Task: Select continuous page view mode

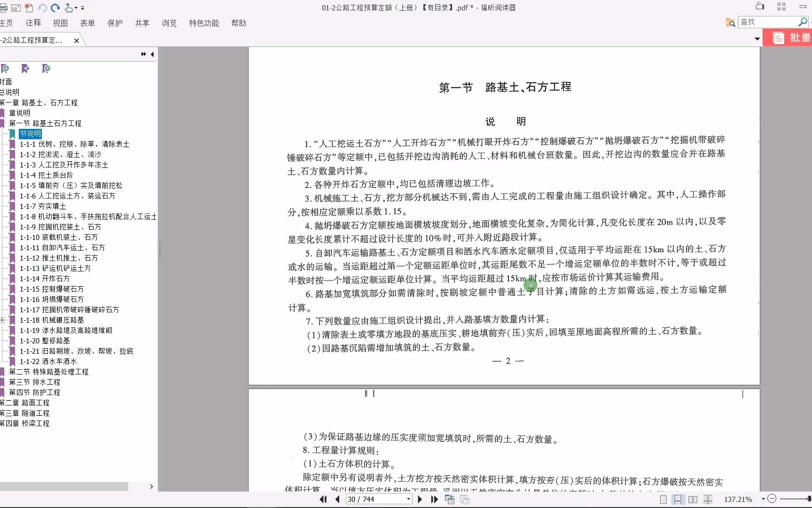Action: pos(678,499)
